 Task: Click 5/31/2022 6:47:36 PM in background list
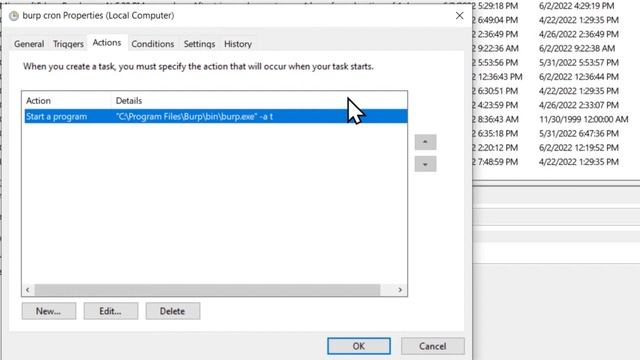[x=579, y=133]
